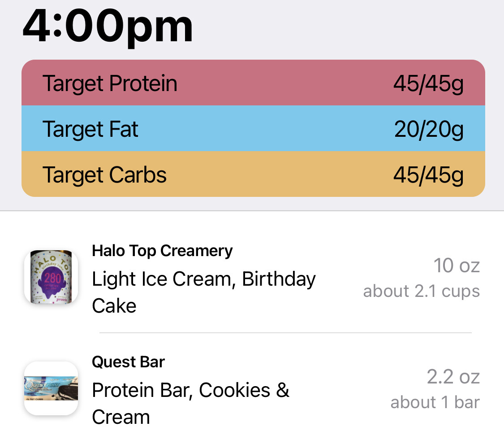Tap the orange carbs row background

pos(278,175)
